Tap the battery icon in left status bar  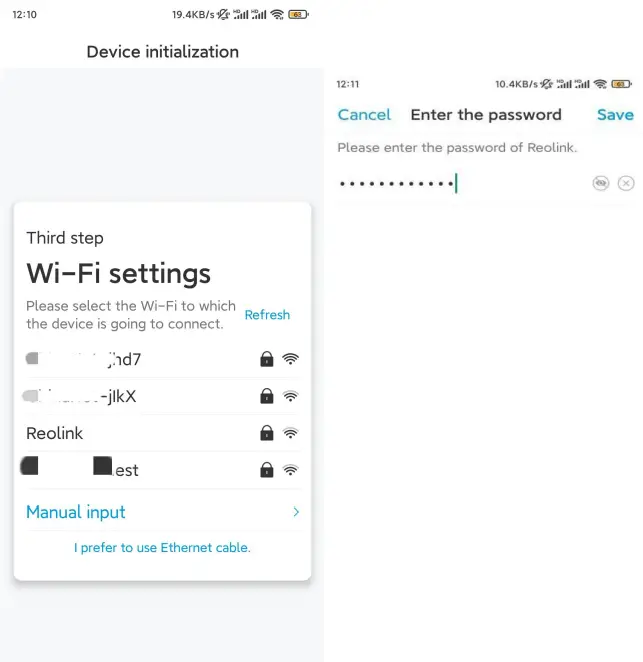(298, 15)
